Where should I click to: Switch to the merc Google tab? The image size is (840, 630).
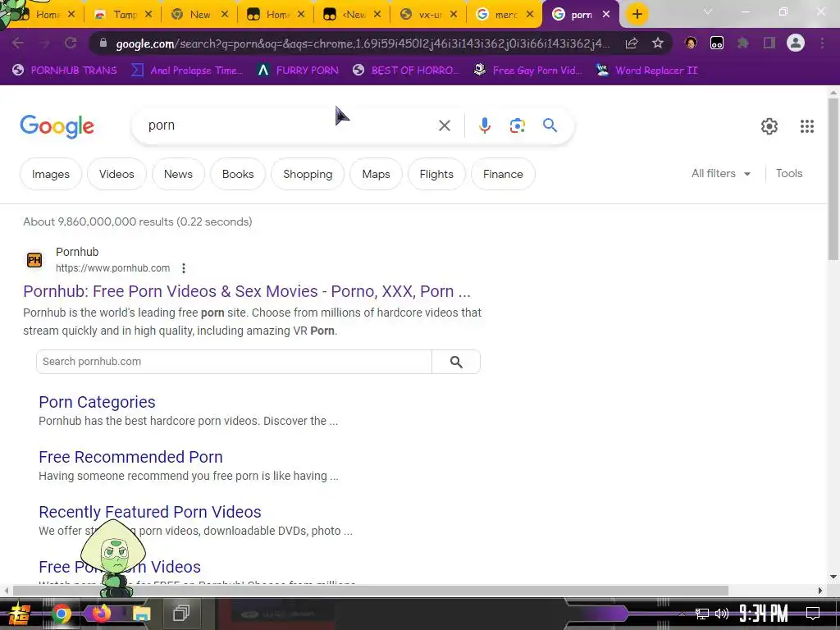[505, 15]
